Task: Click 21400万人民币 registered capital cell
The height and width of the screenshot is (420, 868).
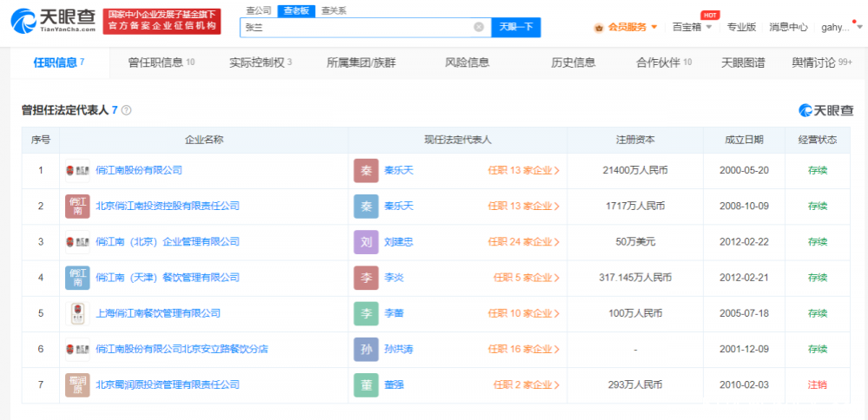Action: 635,170
